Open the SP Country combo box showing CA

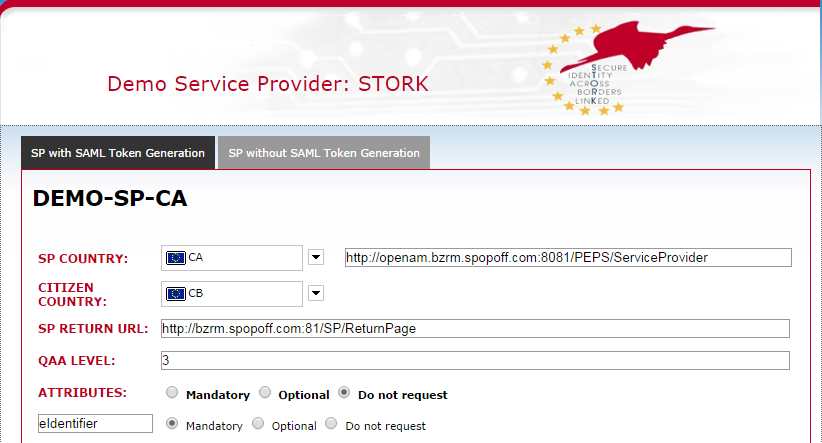point(232,258)
